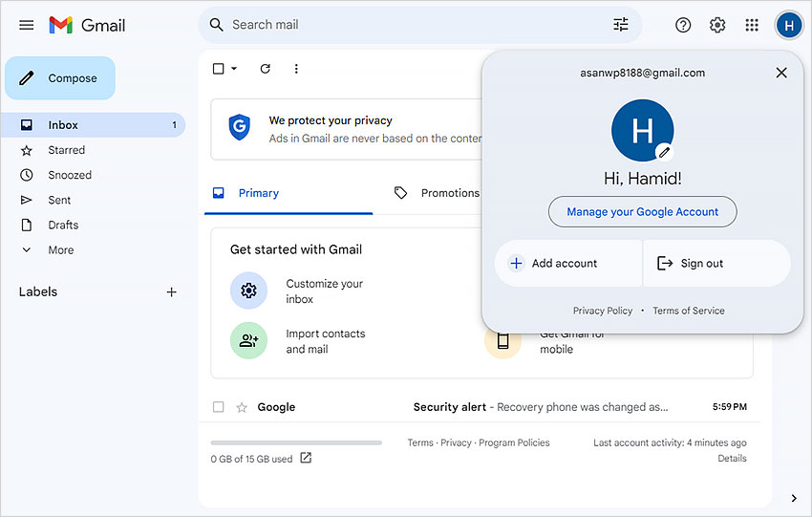Star the Google Security alert email
This screenshot has width=812, height=517.
[x=242, y=407]
